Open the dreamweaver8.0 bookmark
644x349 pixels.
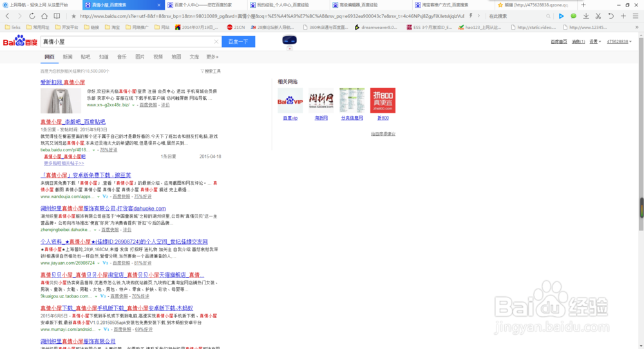tap(376, 27)
